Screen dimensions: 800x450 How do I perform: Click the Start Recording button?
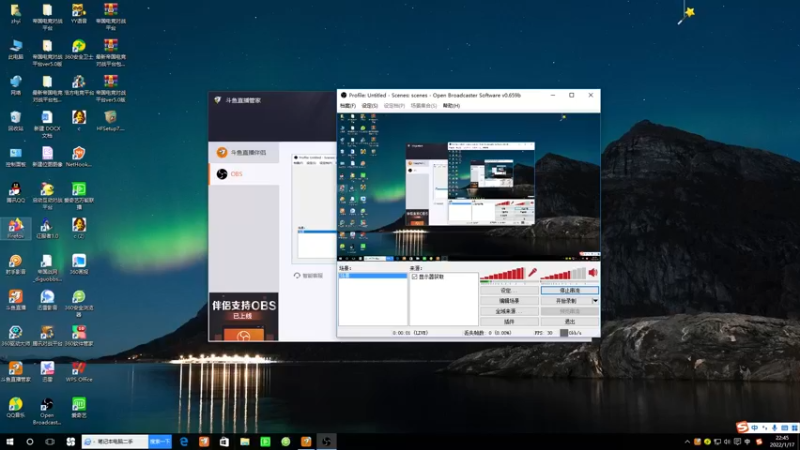coord(566,301)
